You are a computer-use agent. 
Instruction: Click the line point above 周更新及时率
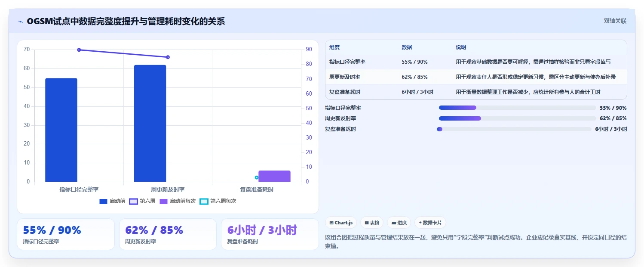pyautogui.click(x=168, y=57)
